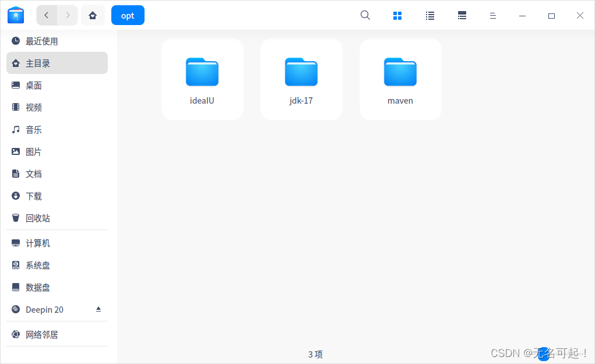Open 数据盘 data disk
This screenshot has width=595, height=364.
point(57,287)
